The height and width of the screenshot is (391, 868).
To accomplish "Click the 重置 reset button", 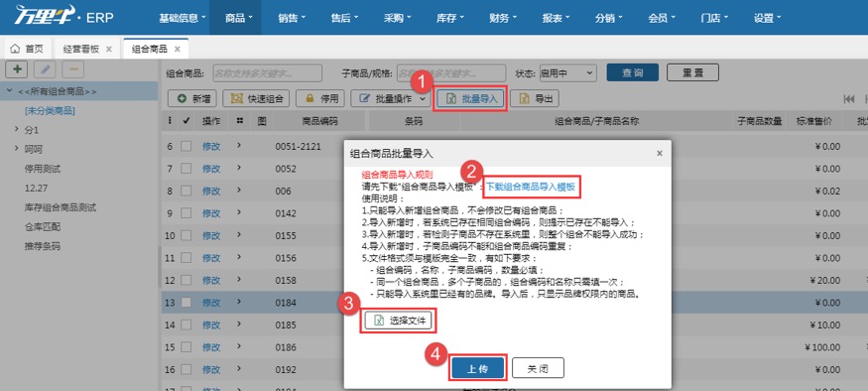I will (692, 72).
